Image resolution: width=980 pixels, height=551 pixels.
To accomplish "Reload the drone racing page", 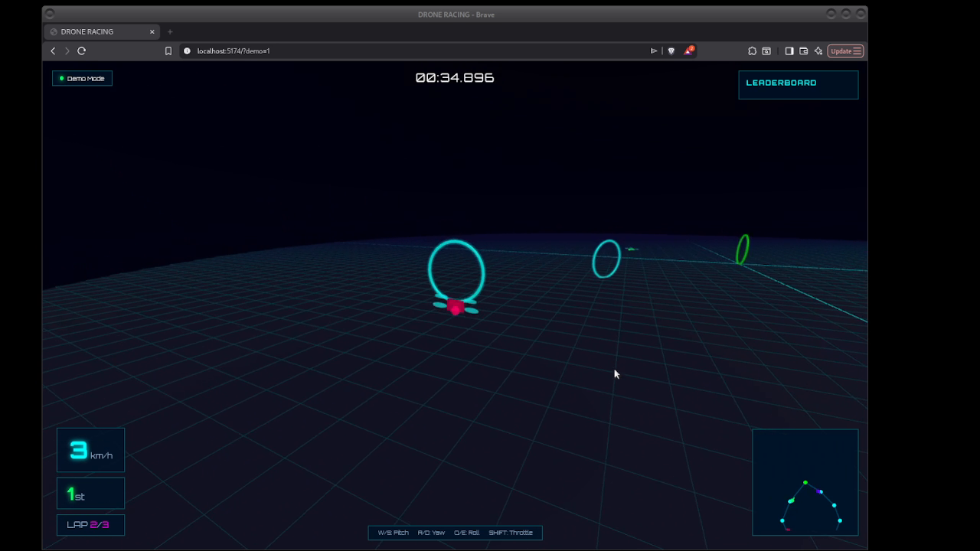I will pyautogui.click(x=81, y=51).
